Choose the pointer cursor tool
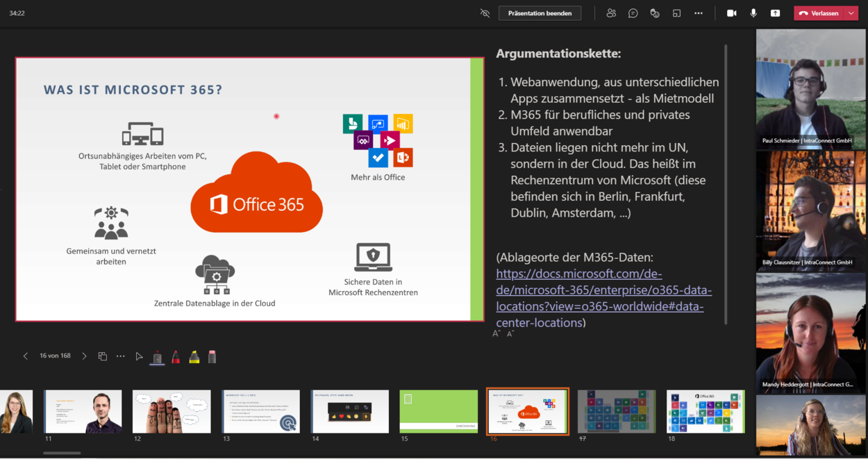This screenshot has width=868, height=459. 139,356
